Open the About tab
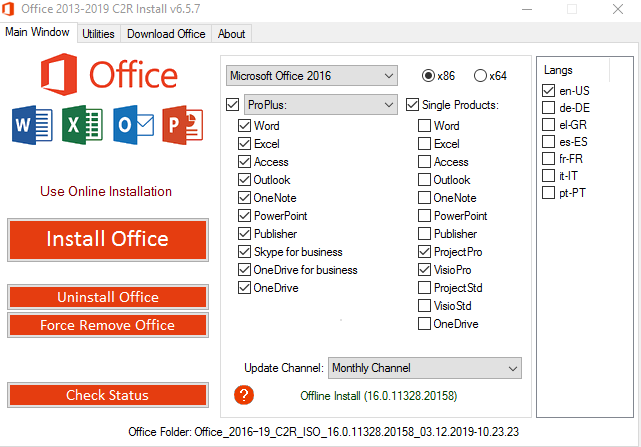Image resolution: width=641 pixels, height=447 pixels. (231, 34)
